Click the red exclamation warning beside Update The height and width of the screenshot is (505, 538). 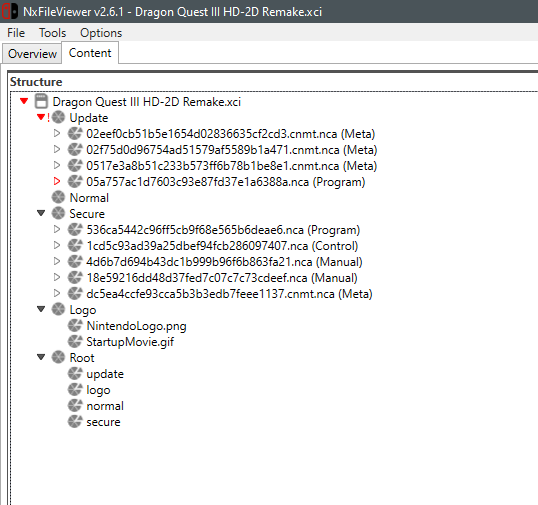[48, 117]
